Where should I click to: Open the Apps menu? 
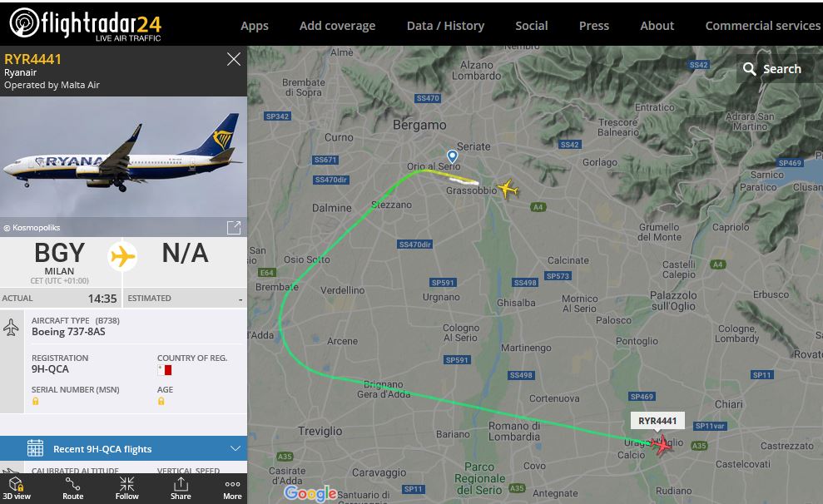[x=255, y=26]
